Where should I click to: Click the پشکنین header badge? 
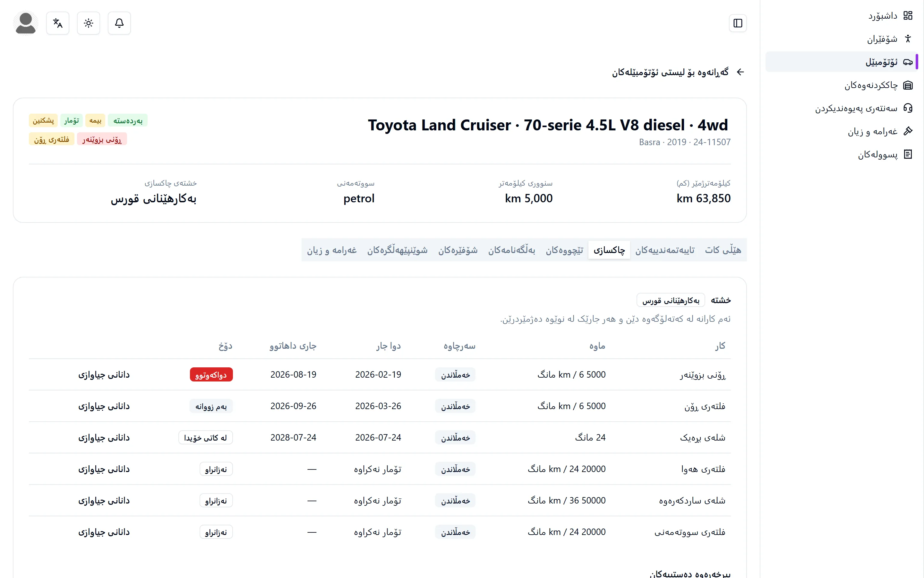[43, 121]
